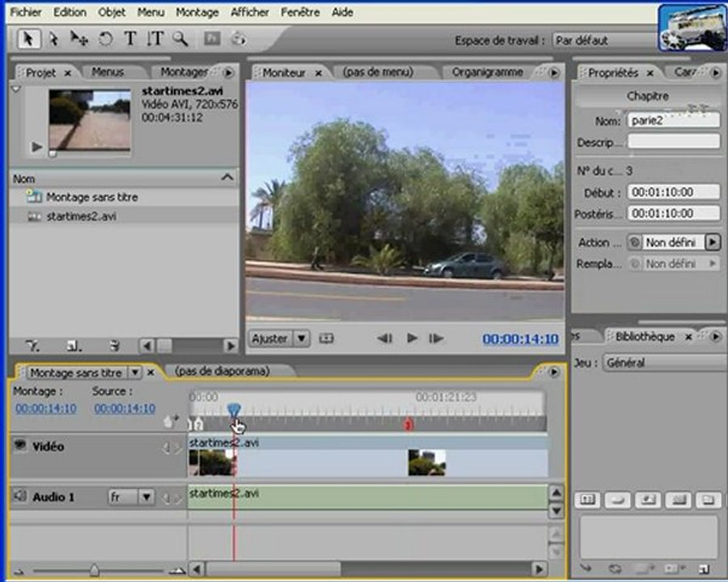Open the Afficher menu
728x582 pixels.
coord(250,12)
